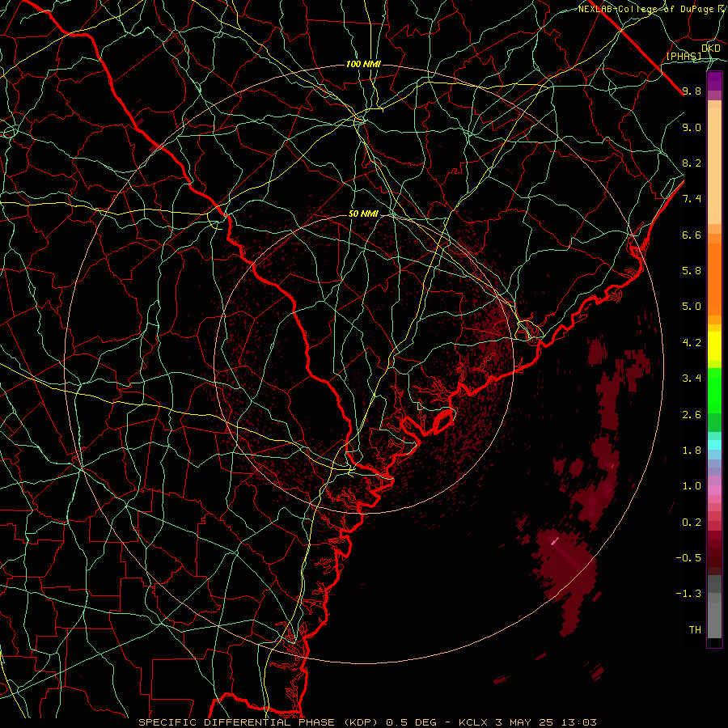Select the -0.5 value on the scale
728x728 pixels.
pyautogui.click(x=688, y=558)
